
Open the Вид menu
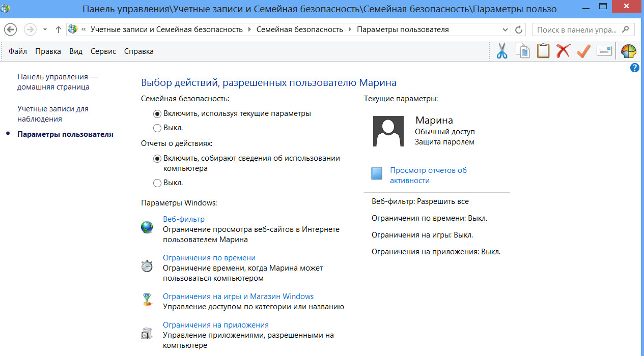coord(76,51)
